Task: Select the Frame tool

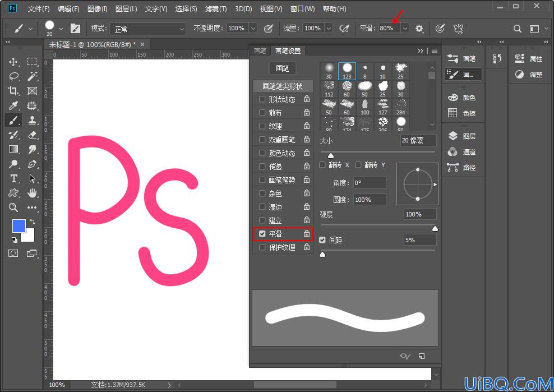Action: 32,91
